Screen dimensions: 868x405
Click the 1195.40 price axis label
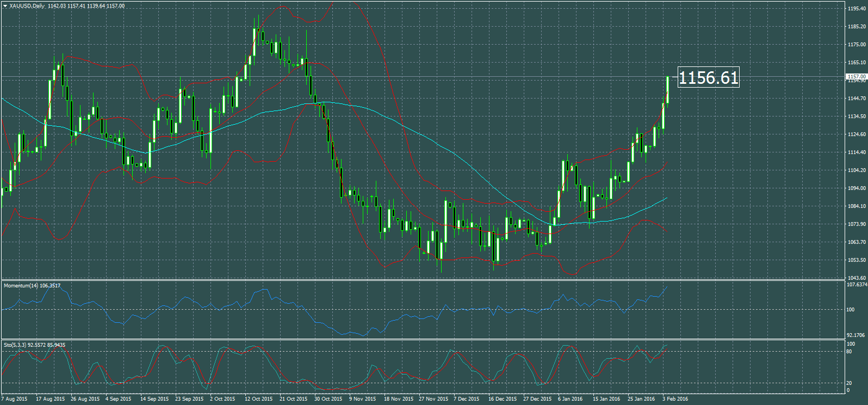pyautogui.click(x=857, y=9)
